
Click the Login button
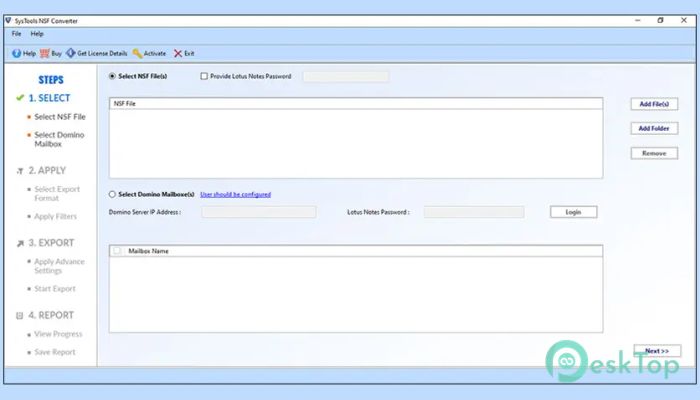pos(573,212)
